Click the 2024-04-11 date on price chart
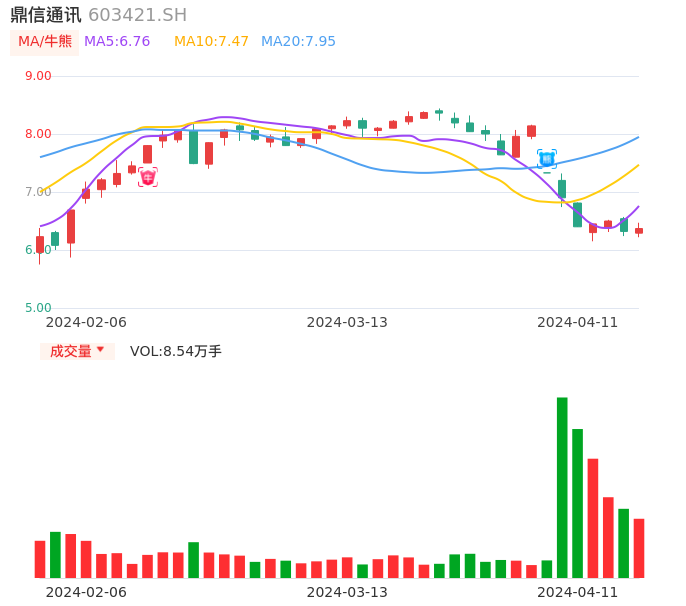The image size is (686, 606). [578, 322]
